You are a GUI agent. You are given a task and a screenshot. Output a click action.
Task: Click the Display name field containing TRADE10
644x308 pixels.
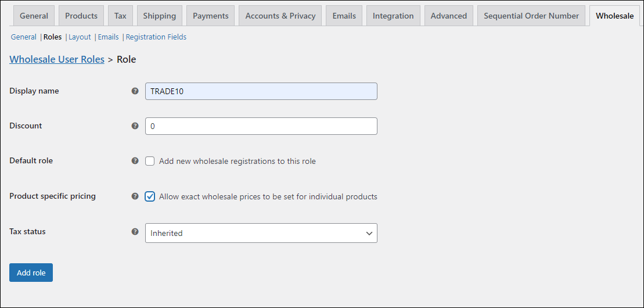click(261, 91)
